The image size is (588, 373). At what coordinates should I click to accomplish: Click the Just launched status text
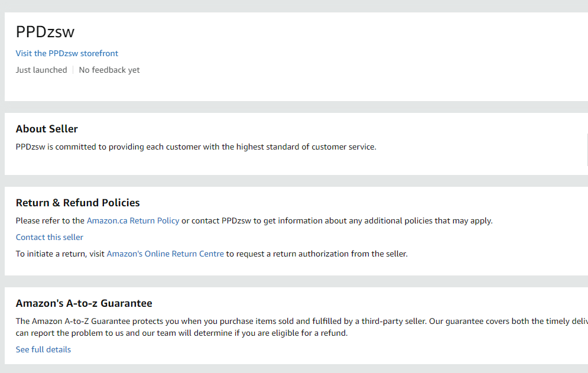click(41, 70)
